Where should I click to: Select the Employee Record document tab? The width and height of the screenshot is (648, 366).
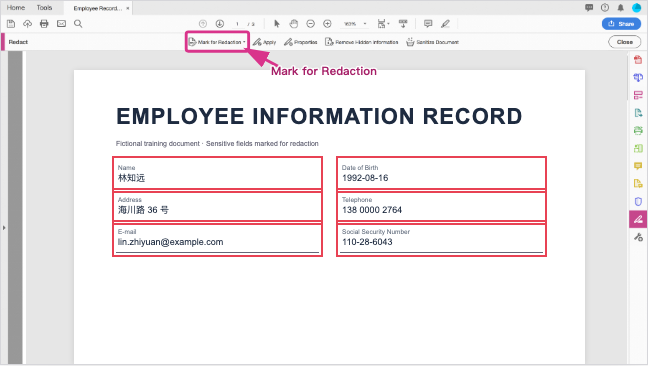[98, 8]
